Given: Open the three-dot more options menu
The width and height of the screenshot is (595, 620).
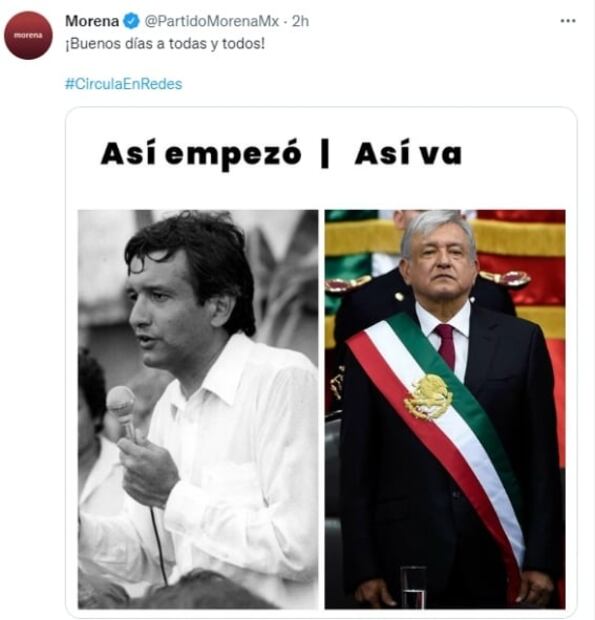Looking at the screenshot, I should [x=568, y=21].
